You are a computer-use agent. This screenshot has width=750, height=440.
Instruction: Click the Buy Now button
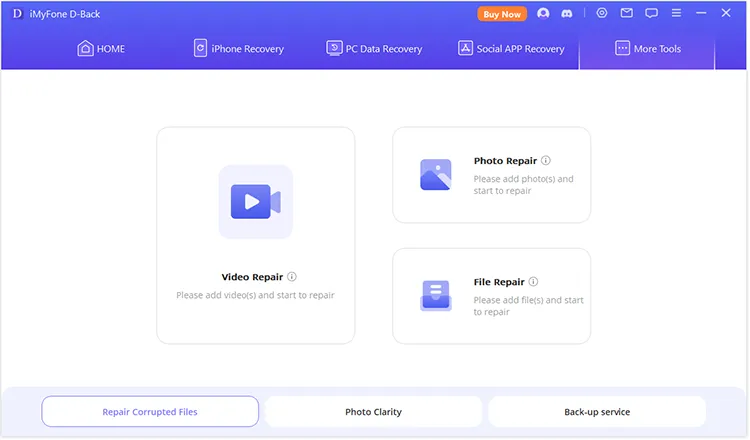click(502, 14)
